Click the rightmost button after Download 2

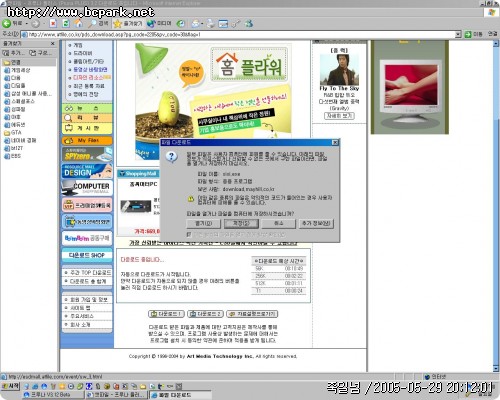pyautogui.click(x=252, y=314)
